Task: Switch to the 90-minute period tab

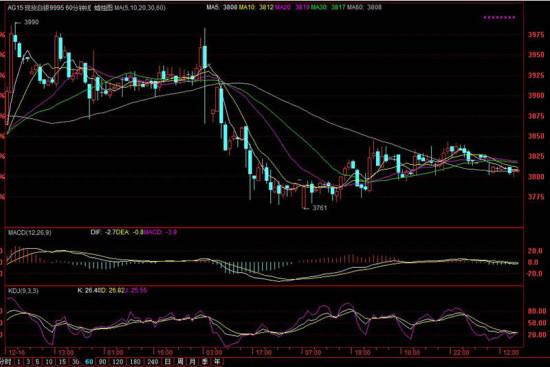Action: click(x=102, y=362)
